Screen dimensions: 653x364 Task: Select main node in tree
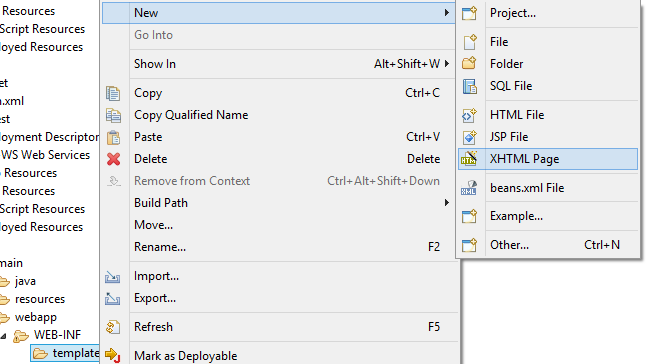point(11,263)
